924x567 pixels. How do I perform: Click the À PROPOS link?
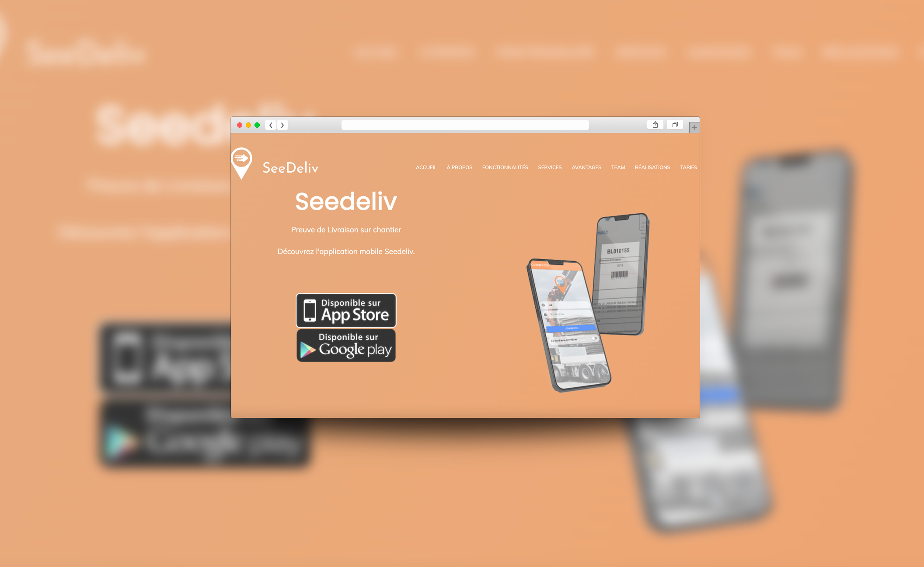[459, 167]
